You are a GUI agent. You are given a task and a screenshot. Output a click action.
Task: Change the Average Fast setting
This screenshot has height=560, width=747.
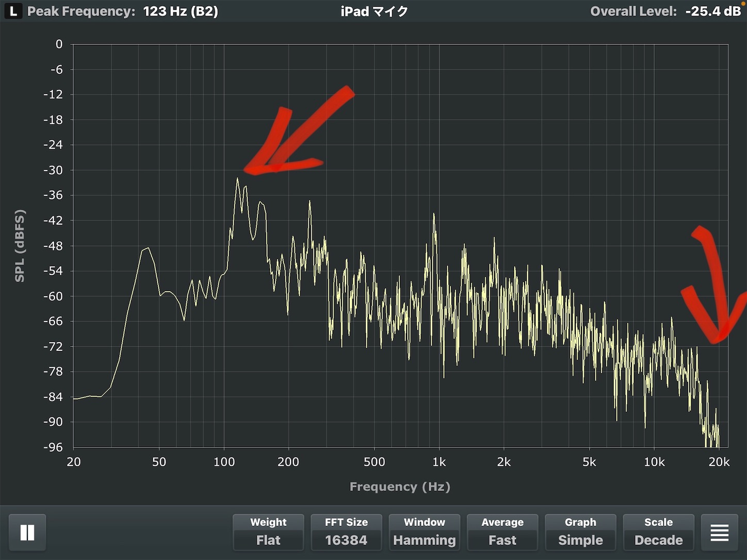[x=502, y=532]
